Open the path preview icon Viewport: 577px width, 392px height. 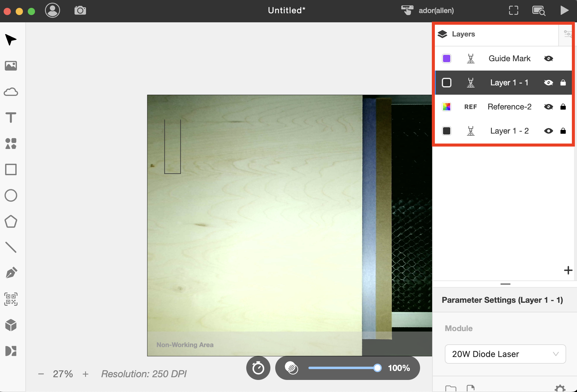[x=539, y=11]
